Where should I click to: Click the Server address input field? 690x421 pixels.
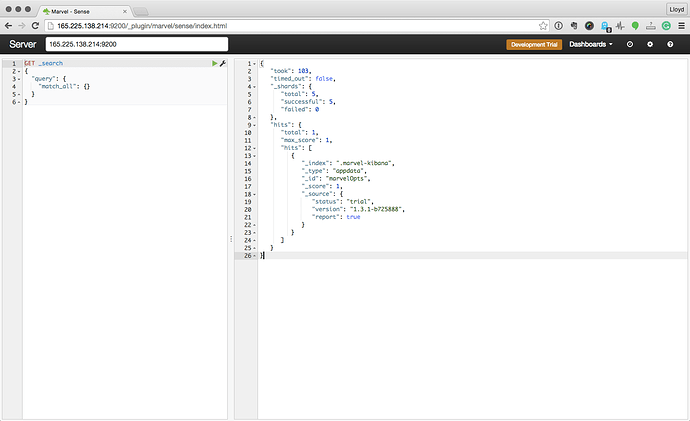pos(137,44)
